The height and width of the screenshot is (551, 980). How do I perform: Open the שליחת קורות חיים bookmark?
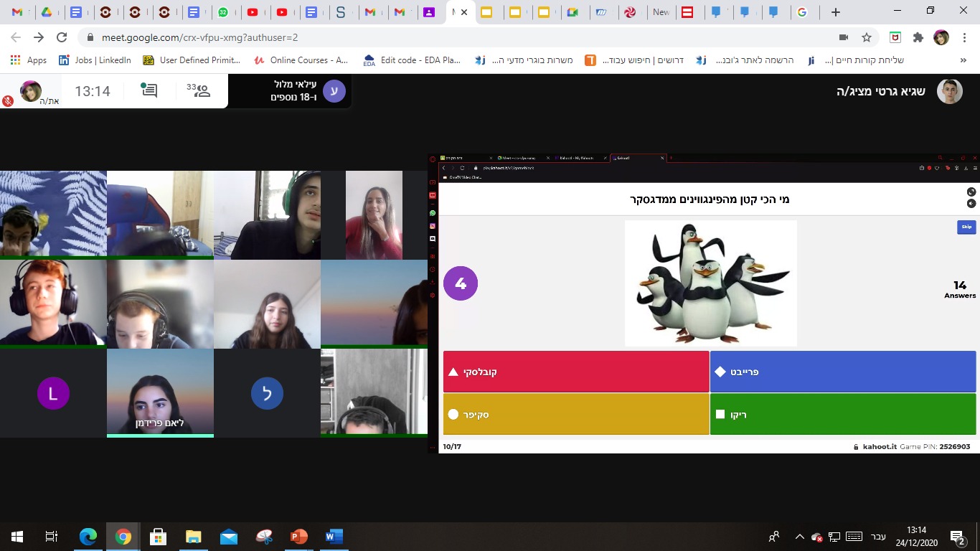(855, 60)
